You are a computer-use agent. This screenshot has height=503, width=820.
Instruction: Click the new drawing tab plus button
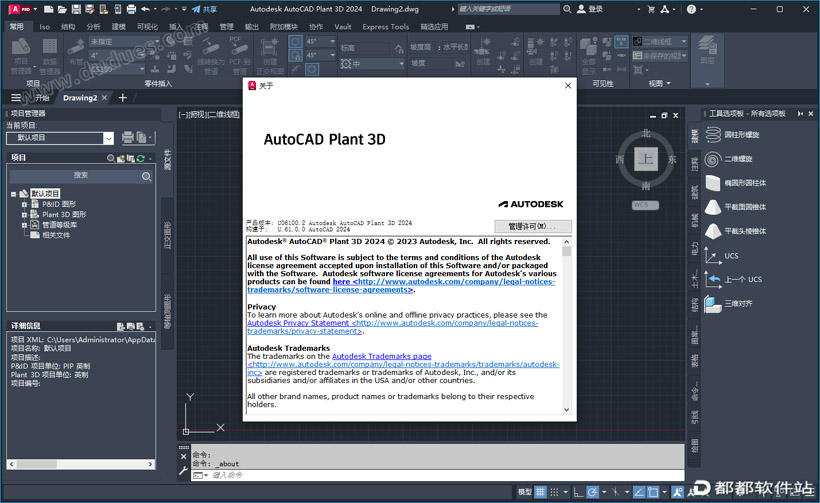[122, 98]
